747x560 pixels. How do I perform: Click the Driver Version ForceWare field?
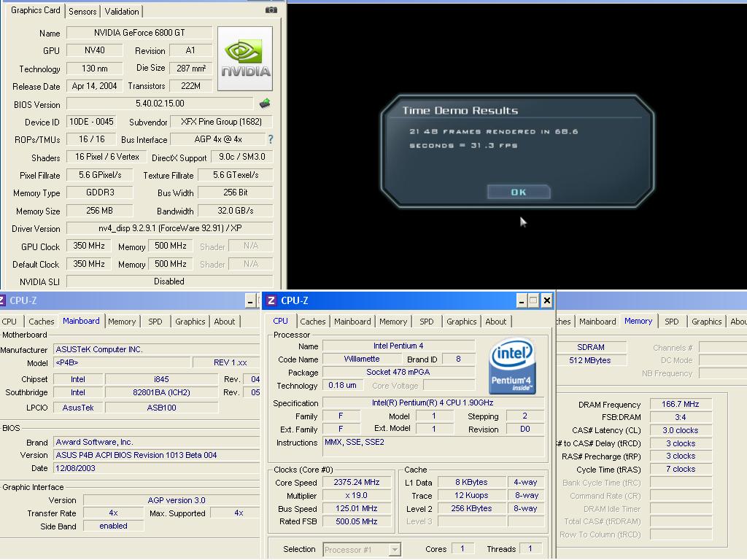169,228
